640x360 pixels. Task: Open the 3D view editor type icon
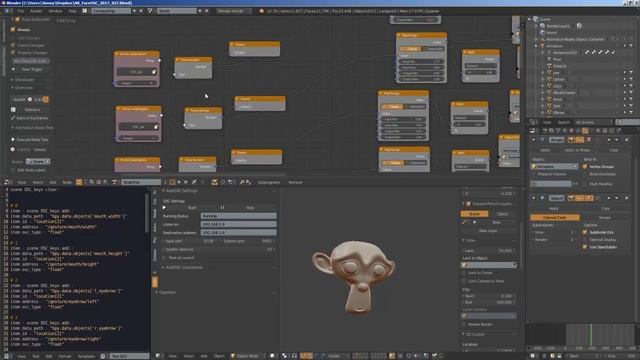(x=158, y=356)
